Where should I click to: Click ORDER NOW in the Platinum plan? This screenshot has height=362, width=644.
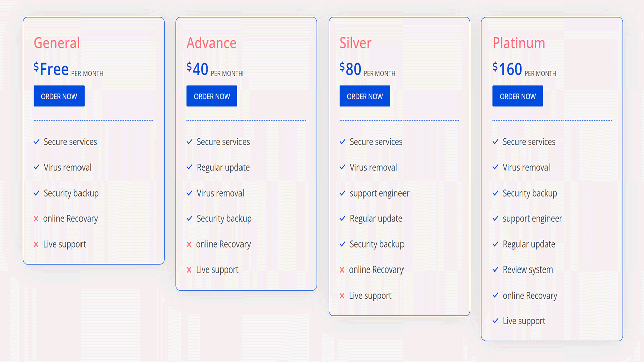518,96
